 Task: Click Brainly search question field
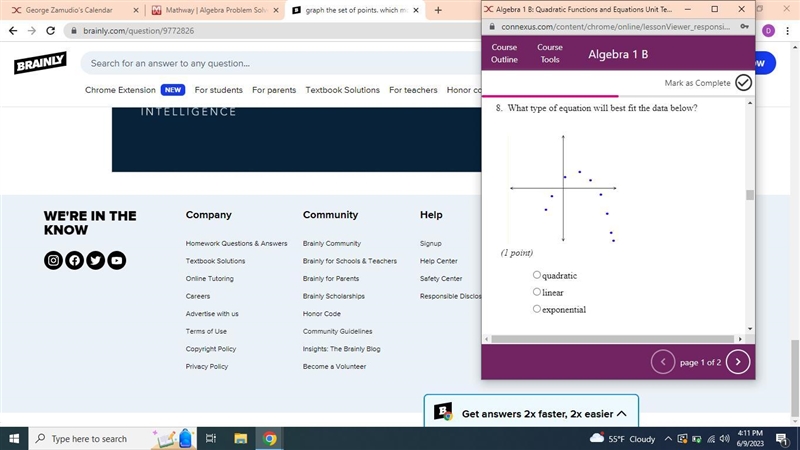coord(281,63)
